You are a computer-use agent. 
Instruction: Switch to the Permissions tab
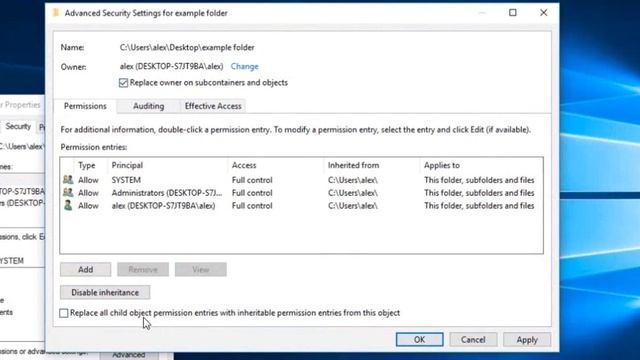click(x=85, y=106)
